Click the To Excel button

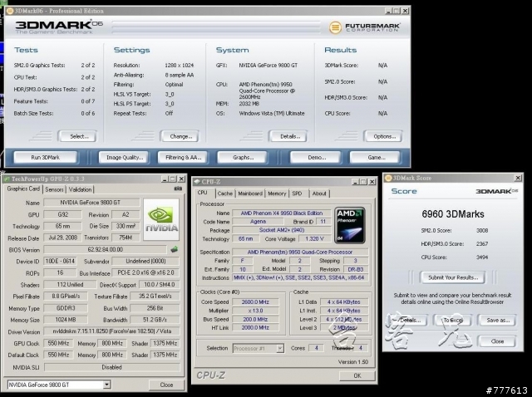pyautogui.click(x=452, y=320)
